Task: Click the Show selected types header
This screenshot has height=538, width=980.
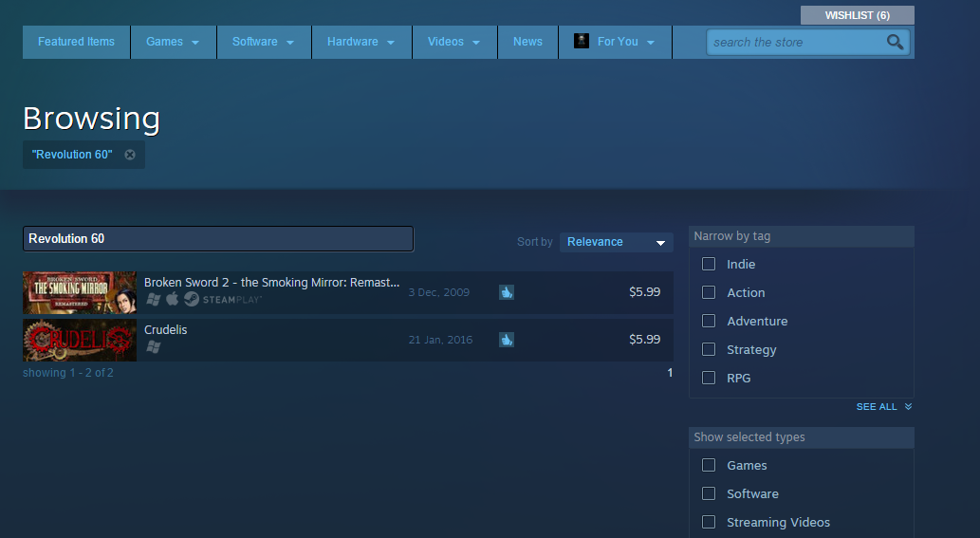Action: pos(802,437)
